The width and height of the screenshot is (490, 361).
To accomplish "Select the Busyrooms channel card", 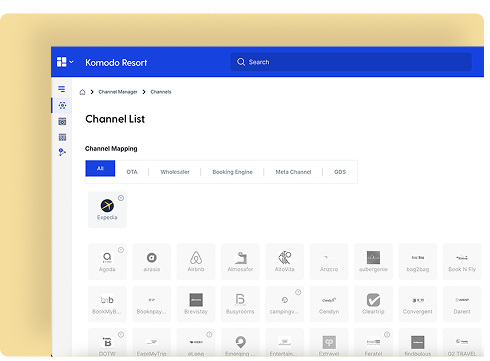I will click(x=240, y=304).
